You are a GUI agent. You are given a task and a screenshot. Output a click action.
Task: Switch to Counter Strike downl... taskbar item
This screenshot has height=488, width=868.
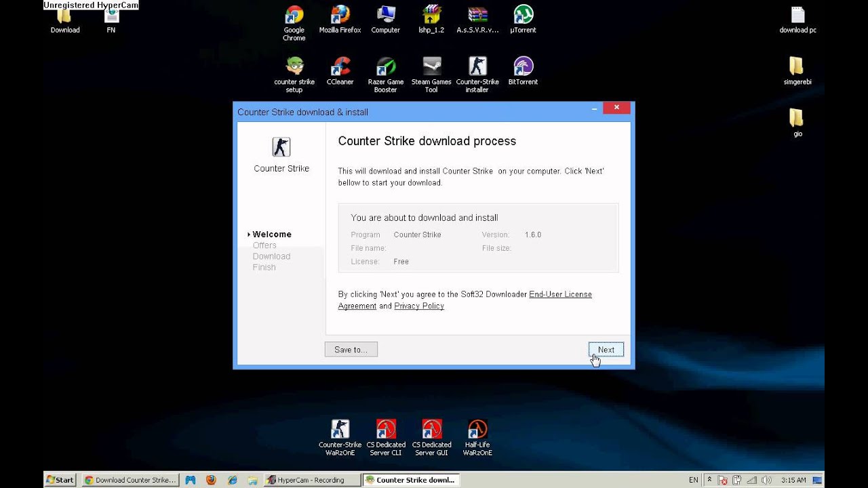[x=410, y=480]
